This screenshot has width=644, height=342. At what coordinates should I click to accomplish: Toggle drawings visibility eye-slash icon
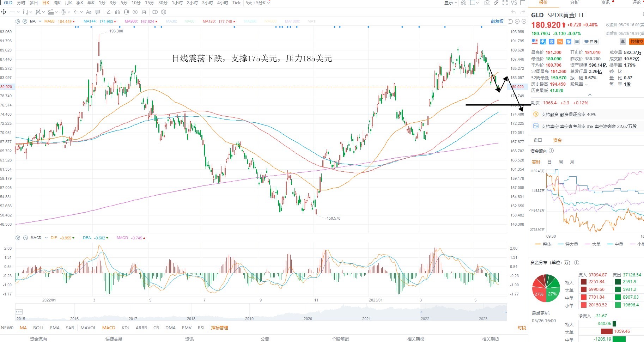pos(135,12)
